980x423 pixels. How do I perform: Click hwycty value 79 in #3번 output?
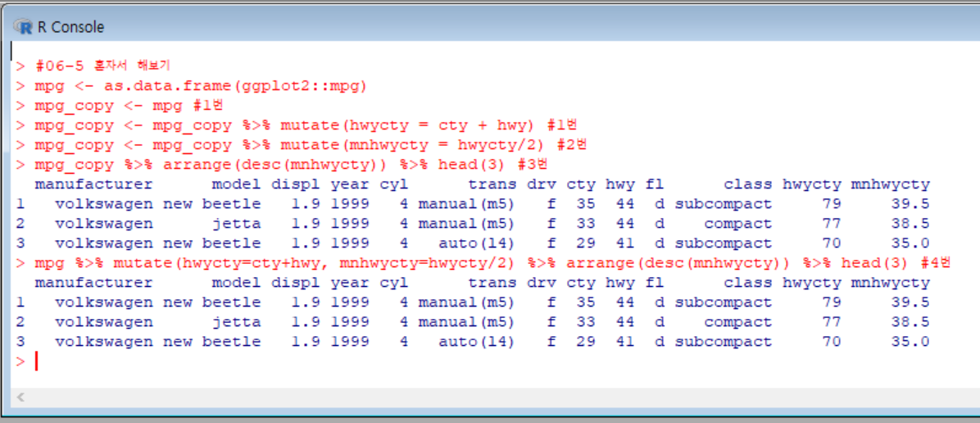831,204
